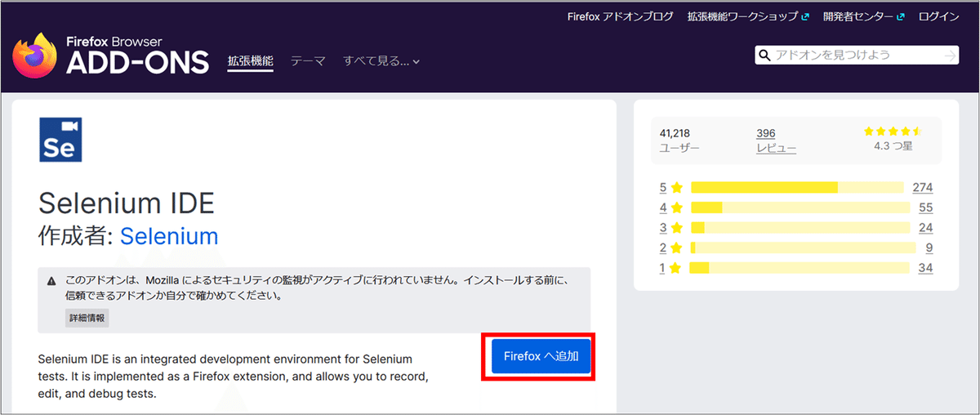The width and height of the screenshot is (980, 415).
Task: Expand the すべて見る… dropdown menu
Action: click(381, 61)
